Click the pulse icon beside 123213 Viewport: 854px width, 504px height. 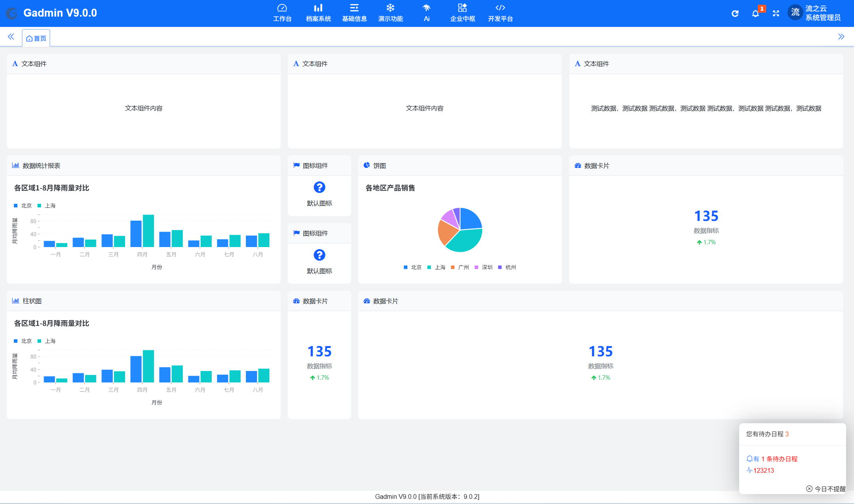coord(749,470)
